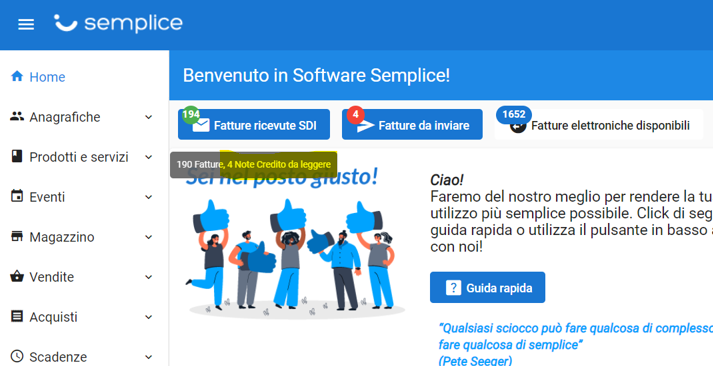Open the Scadenze menu item

[84, 356]
